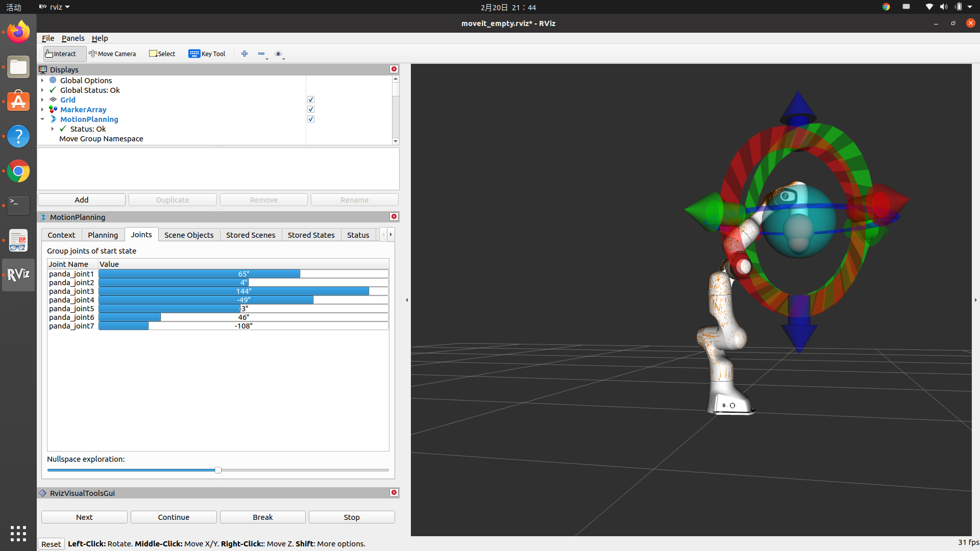Disable the MarkerArray visibility checkbox

click(311, 109)
